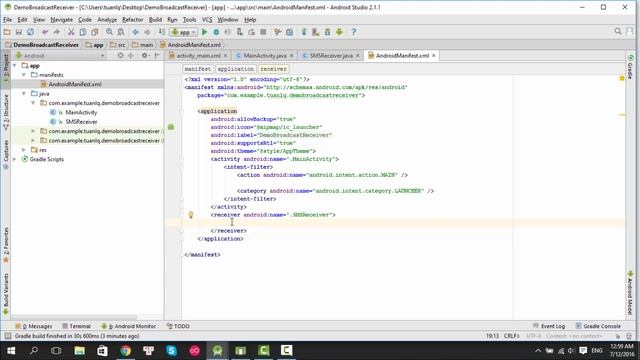Image resolution: width=640 pixels, height=360 pixels.
Task: Toggle the Gradle tool window
Action: tap(630, 67)
